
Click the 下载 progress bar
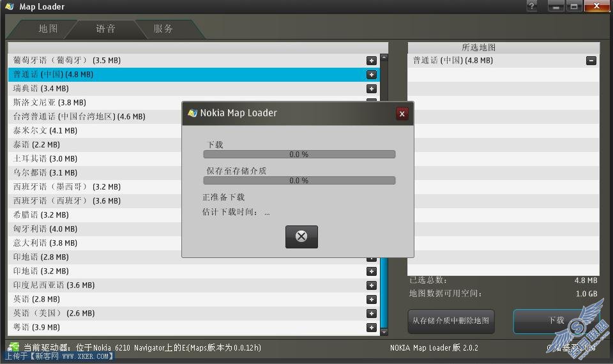point(299,155)
